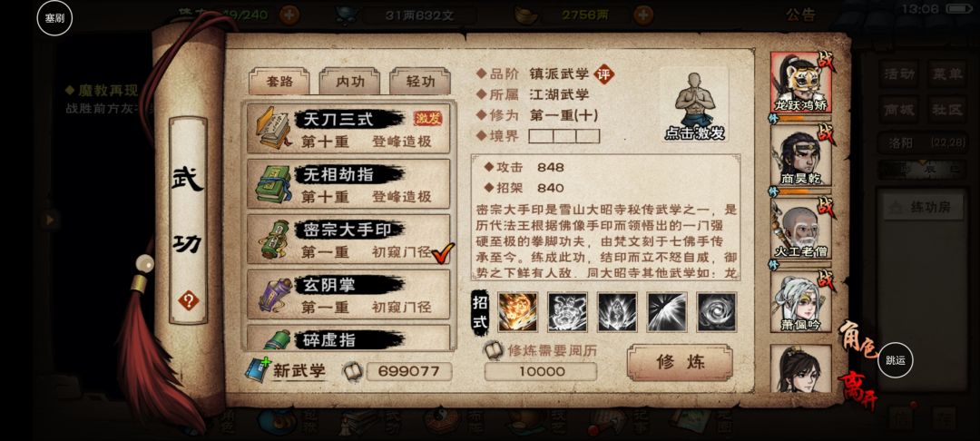Viewport: 980px width, 441px height.
Task: Click the monk figure 点击激发 icon
Action: [694, 104]
